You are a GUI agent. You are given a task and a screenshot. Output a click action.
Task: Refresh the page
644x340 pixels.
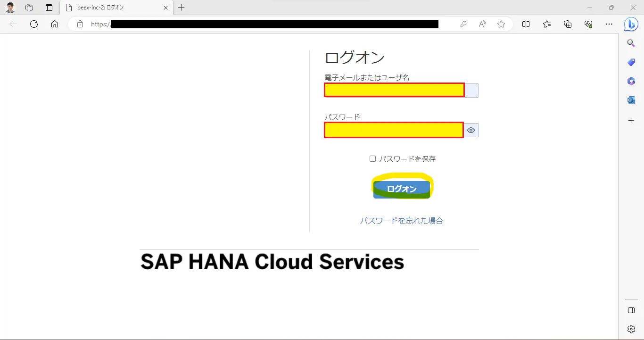[34, 24]
